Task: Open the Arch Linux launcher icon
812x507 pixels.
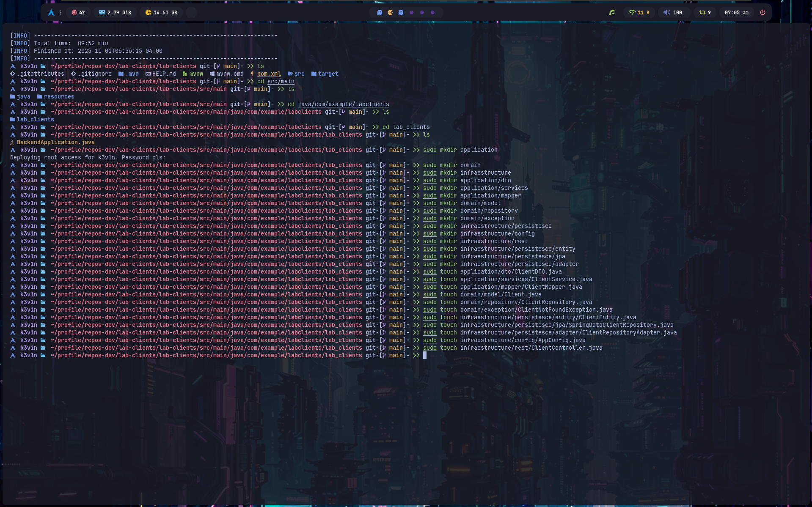Action: 51,13
